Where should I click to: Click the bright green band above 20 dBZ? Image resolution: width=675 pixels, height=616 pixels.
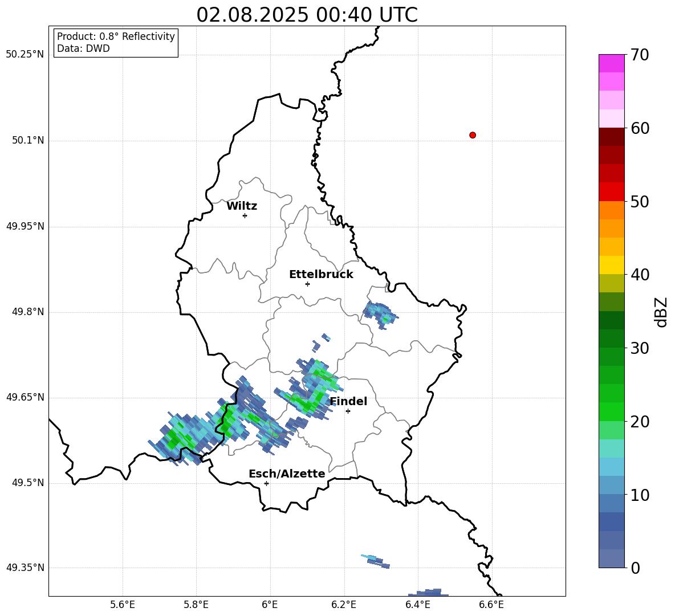click(611, 411)
